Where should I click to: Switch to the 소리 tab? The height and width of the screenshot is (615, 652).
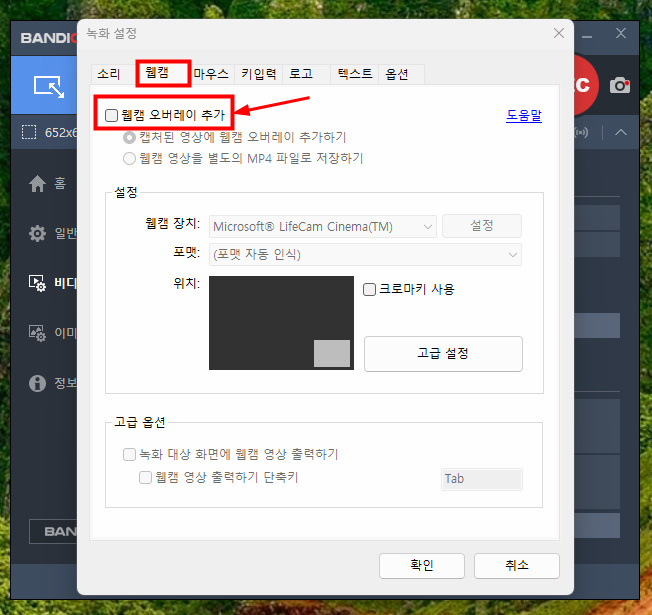click(109, 74)
